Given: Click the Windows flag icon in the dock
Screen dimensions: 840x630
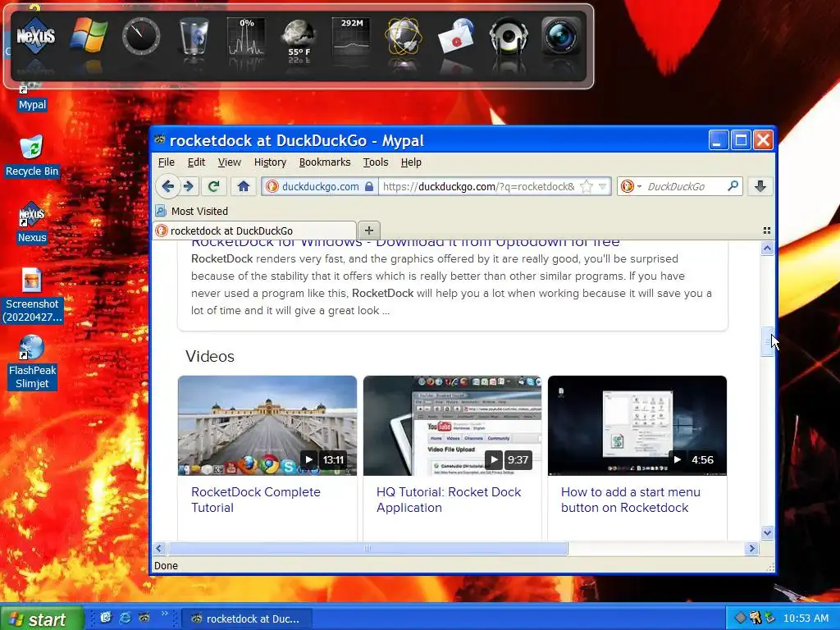Looking at the screenshot, I should [89, 34].
